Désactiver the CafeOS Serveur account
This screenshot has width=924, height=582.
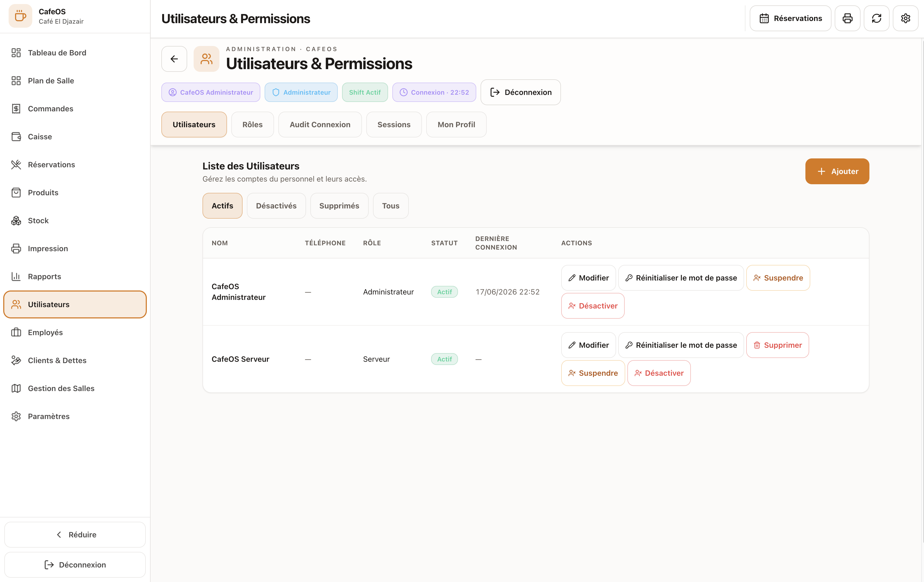coord(659,373)
